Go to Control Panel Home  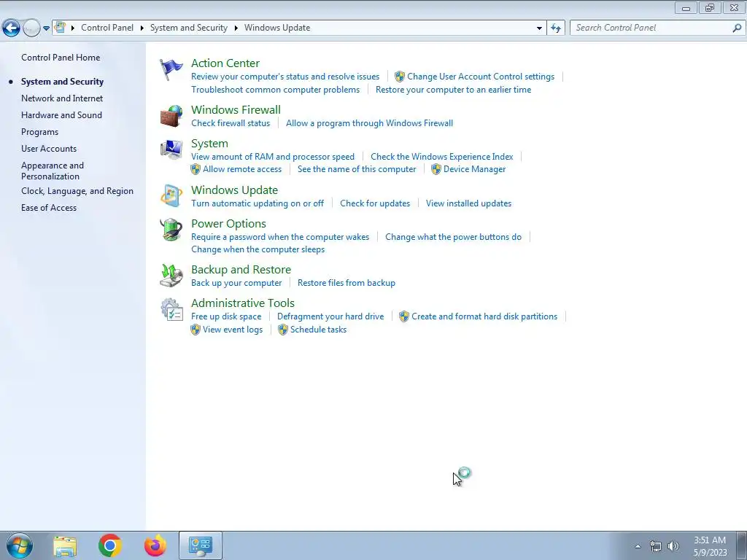coord(61,57)
